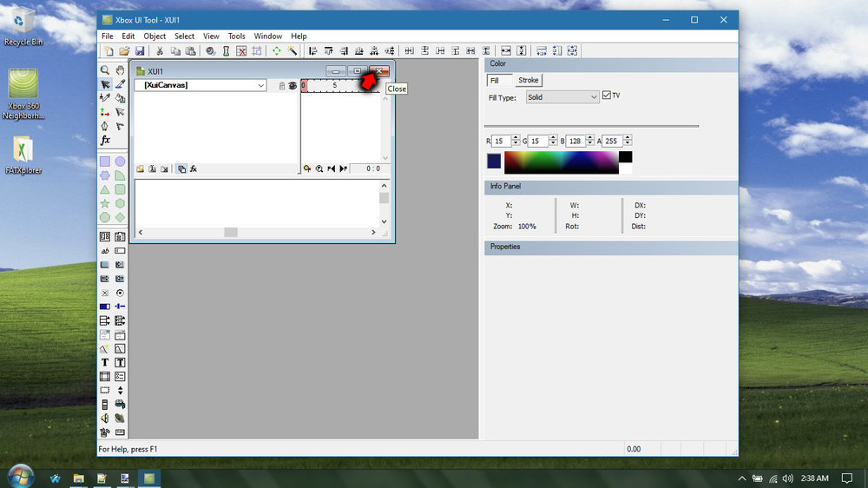Go to previous keyframe in timeline
Screen dimensions: 868x488
click(332, 168)
